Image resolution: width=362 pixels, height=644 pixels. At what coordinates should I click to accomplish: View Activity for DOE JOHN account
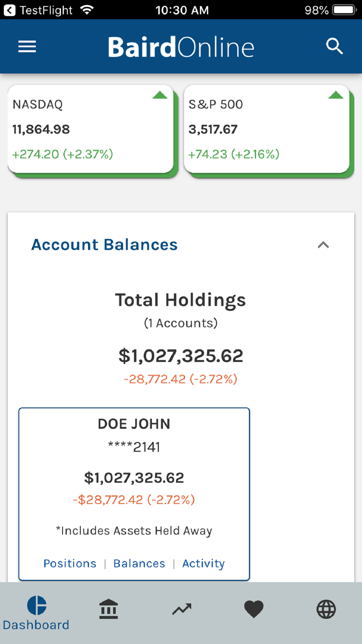click(x=203, y=564)
